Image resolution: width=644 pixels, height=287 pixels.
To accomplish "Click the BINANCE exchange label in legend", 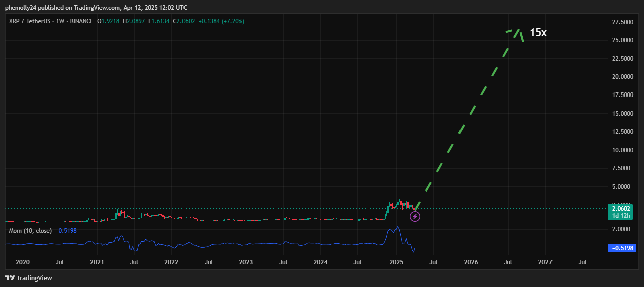I will (81, 21).
